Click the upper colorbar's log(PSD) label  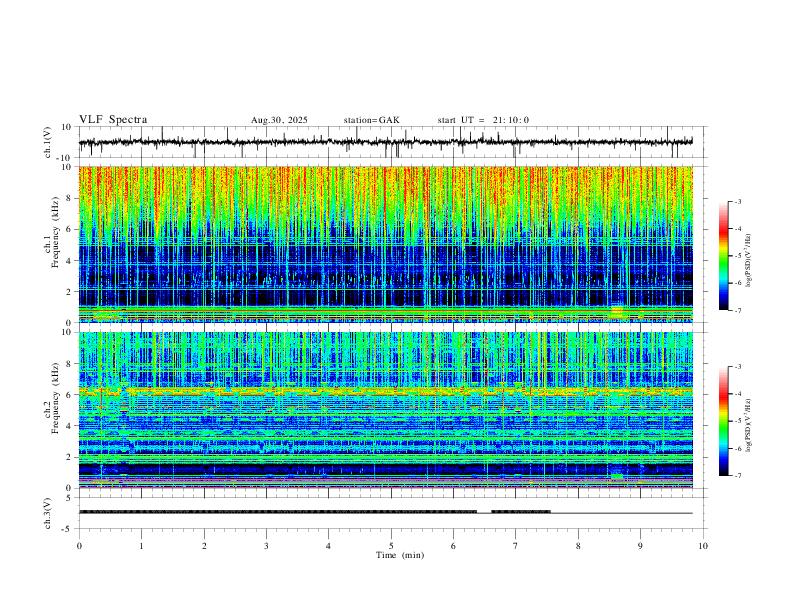[748, 260]
